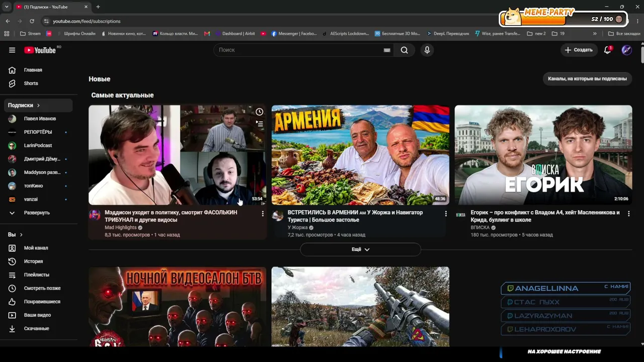Open История in the sidebar
This screenshot has height=362, width=644.
[38, 261]
